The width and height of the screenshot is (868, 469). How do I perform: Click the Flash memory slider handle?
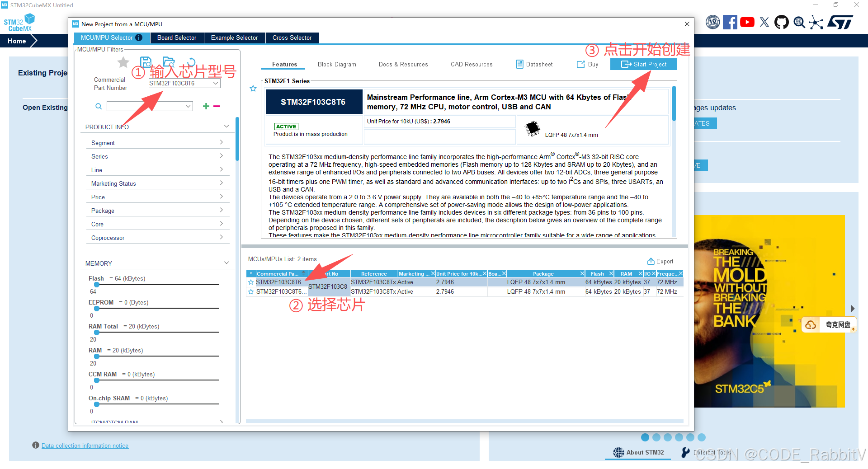click(x=97, y=285)
